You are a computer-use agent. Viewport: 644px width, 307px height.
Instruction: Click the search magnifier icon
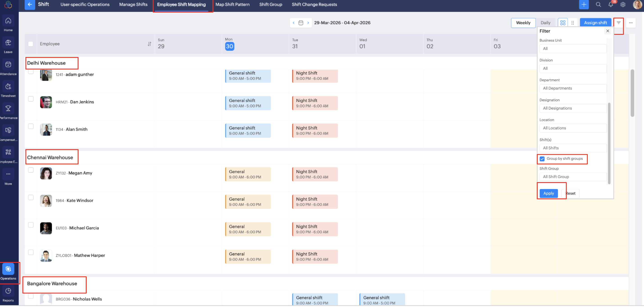tap(598, 5)
